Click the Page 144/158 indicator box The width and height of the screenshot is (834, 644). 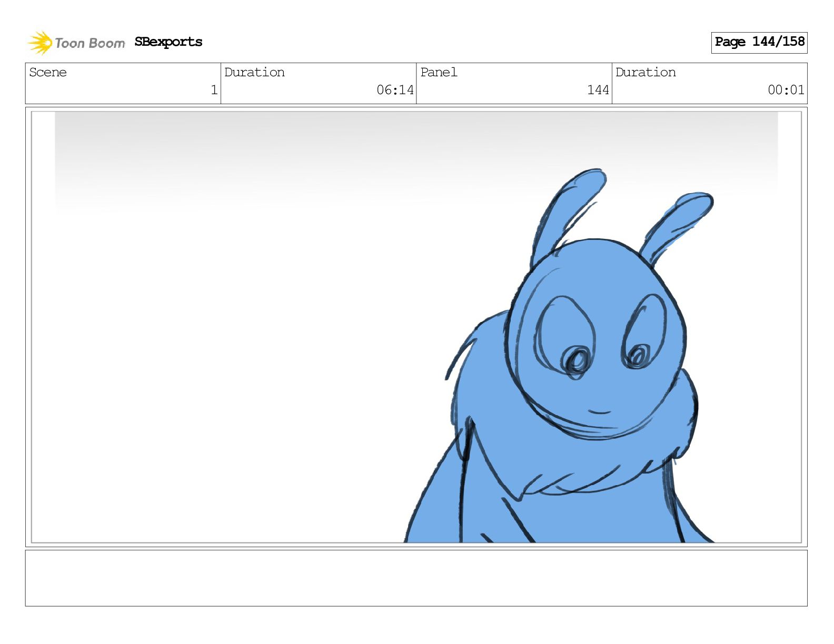[759, 42]
